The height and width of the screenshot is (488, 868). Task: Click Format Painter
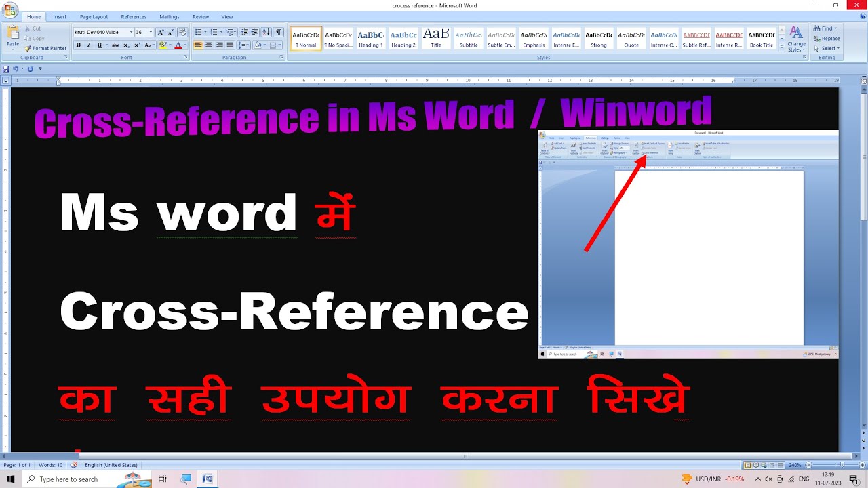[x=45, y=48]
